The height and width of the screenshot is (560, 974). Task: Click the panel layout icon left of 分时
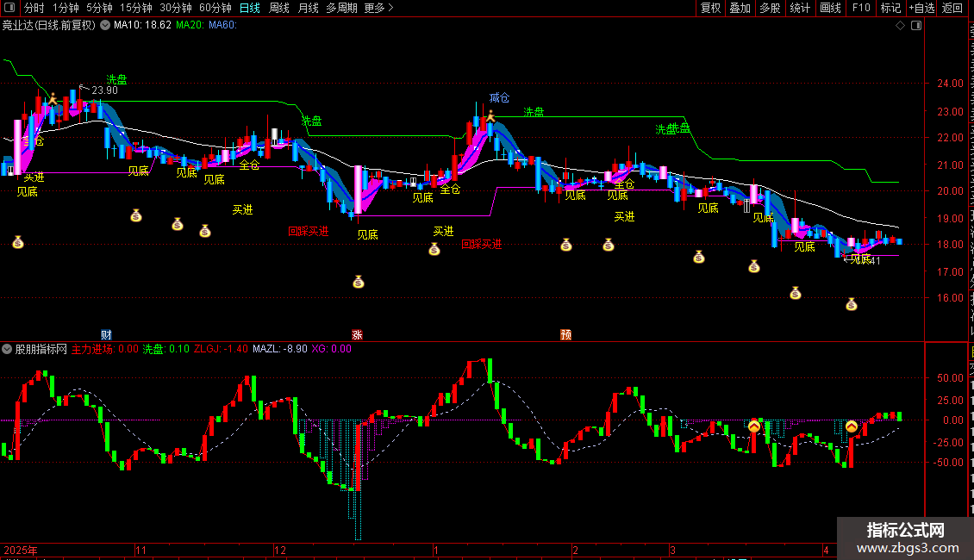tap(9, 8)
